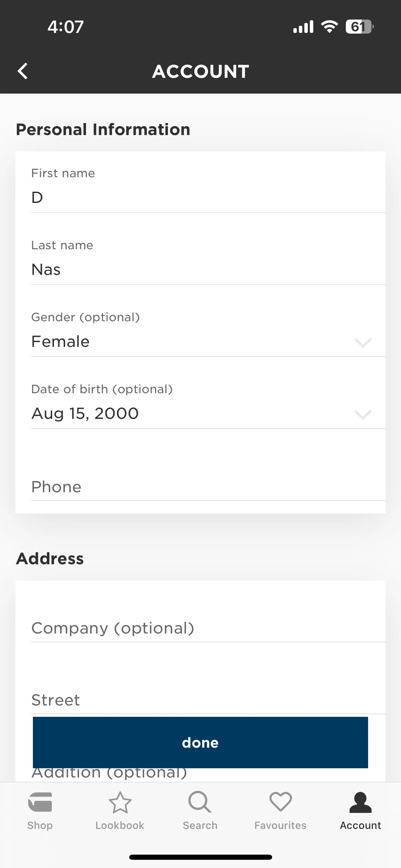Expand the Gender dropdown chevron

coord(363,342)
